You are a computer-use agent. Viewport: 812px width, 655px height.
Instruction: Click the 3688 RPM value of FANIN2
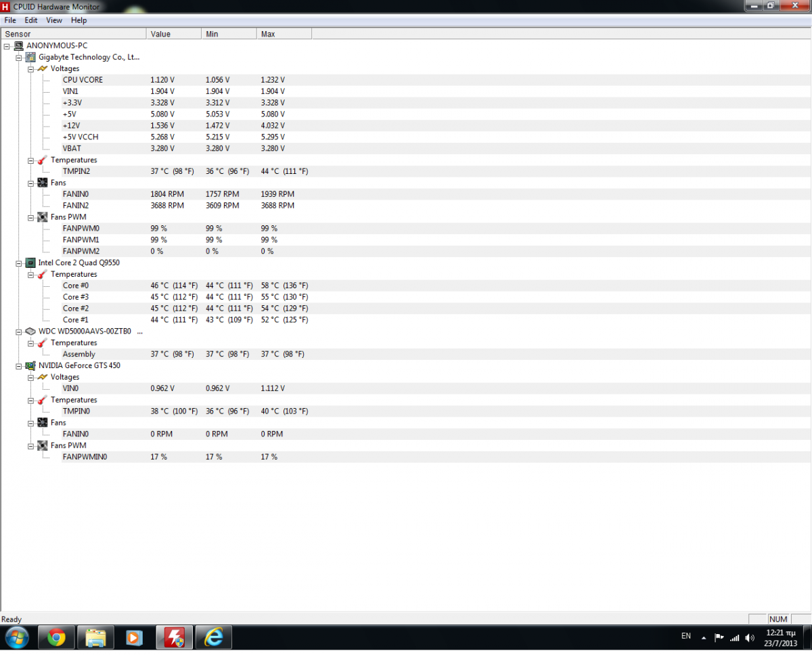[x=167, y=205]
